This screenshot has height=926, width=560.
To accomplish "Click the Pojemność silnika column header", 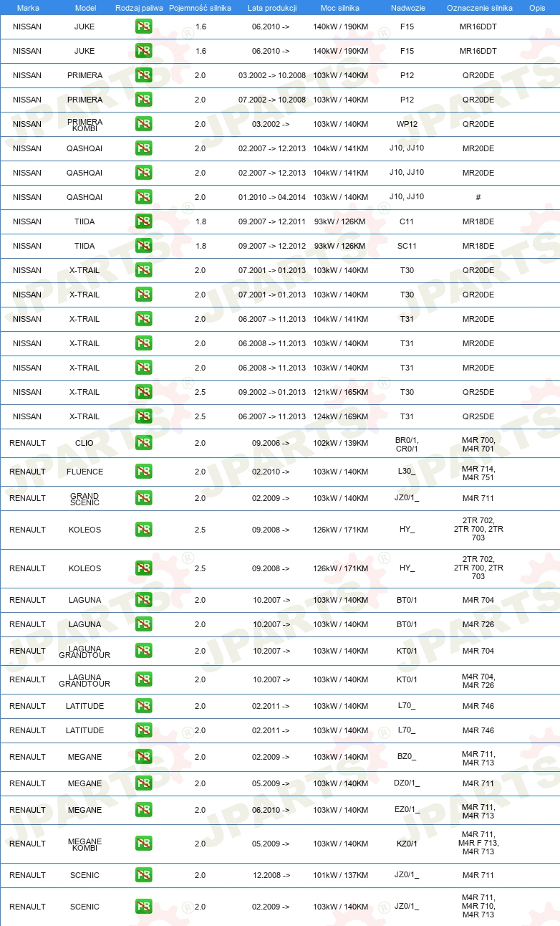I will click(x=198, y=7).
